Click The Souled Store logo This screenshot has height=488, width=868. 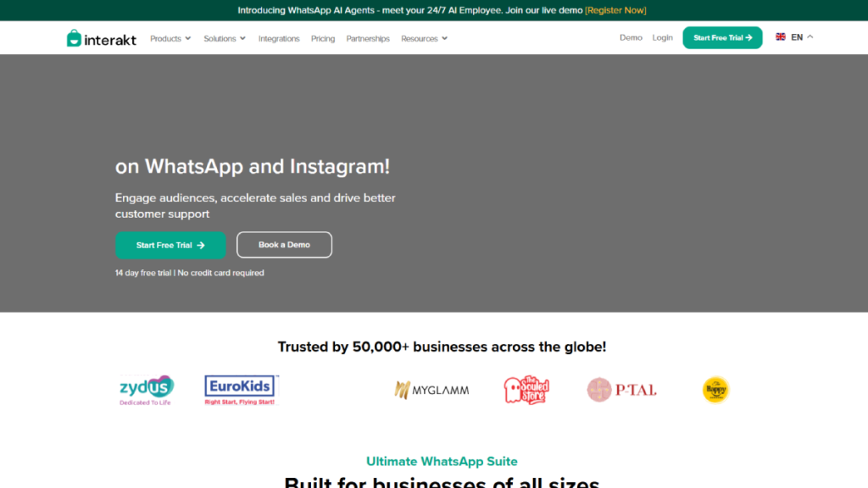pyautogui.click(x=526, y=390)
